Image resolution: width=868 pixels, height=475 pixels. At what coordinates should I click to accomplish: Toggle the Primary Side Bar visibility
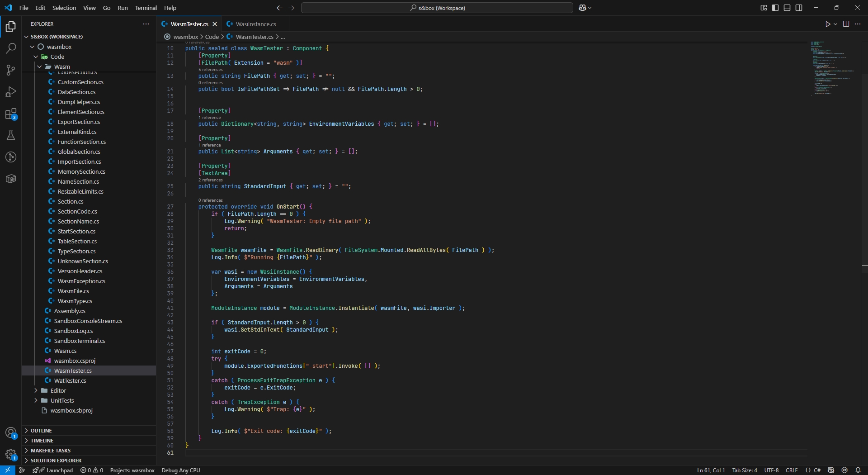(x=775, y=8)
